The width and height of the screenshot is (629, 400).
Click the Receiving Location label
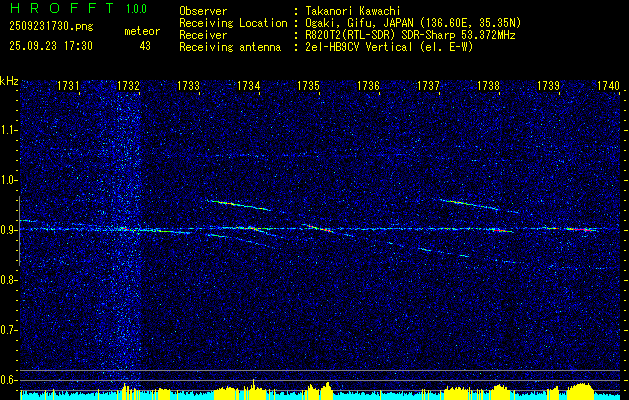point(233,23)
